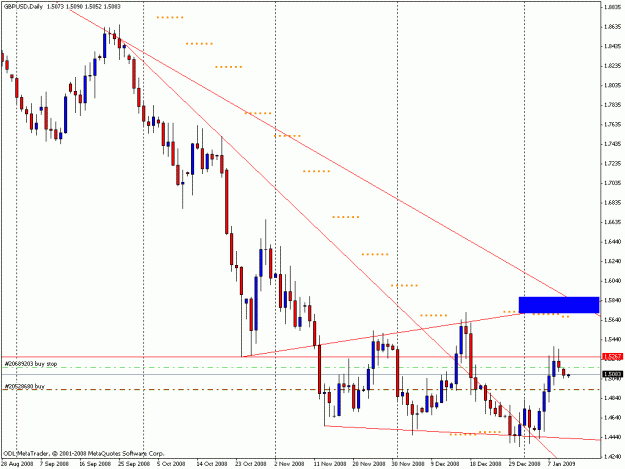
Task: Click the '7 Jan 2009' date label
Action: 561,464
